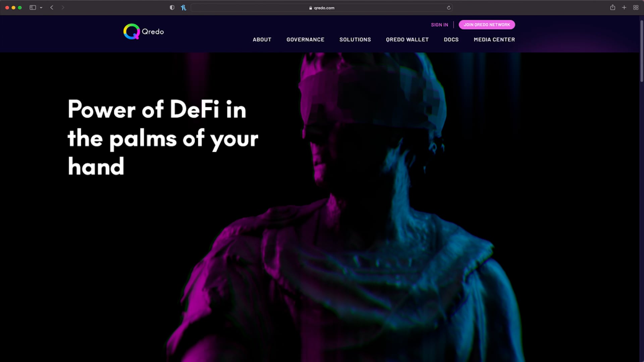Go to Qredo Wallet page

[407, 40]
